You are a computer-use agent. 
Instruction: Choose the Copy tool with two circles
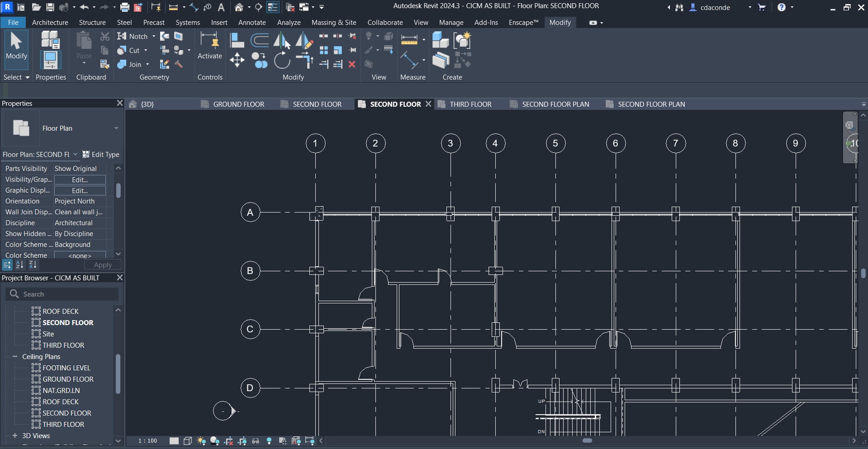click(260, 60)
